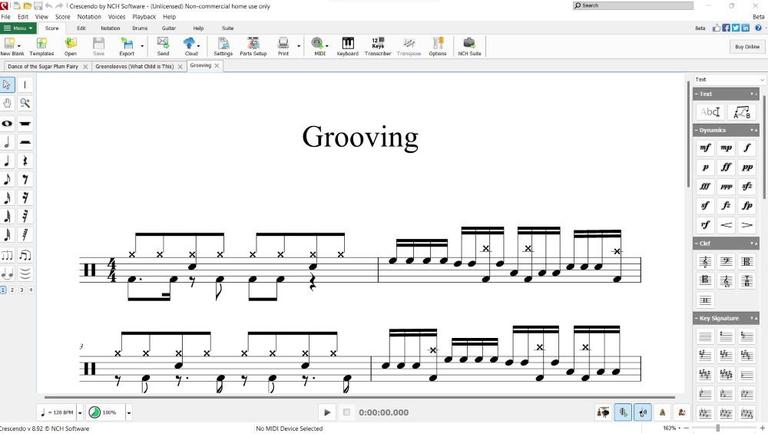Image resolution: width=768 pixels, height=434 pixels.
Task: Open Options from the toolbar
Action: coord(437,47)
